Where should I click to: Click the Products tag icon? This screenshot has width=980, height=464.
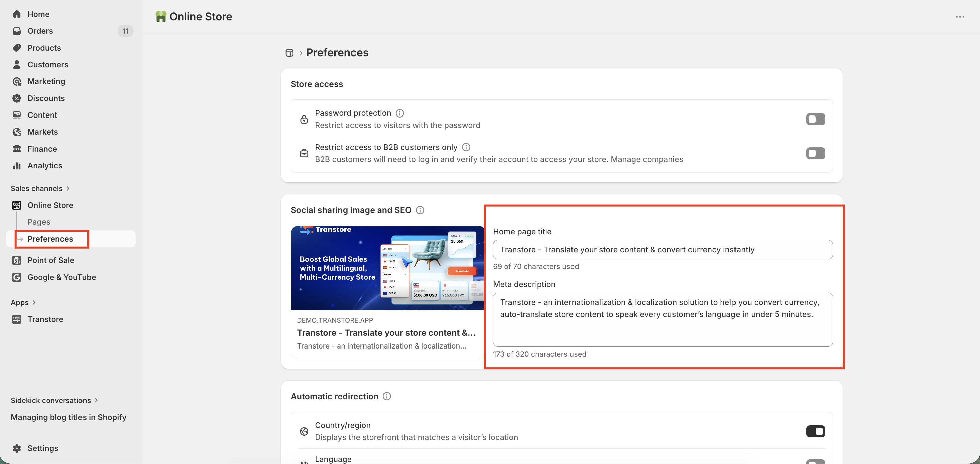[x=17, y=48]
